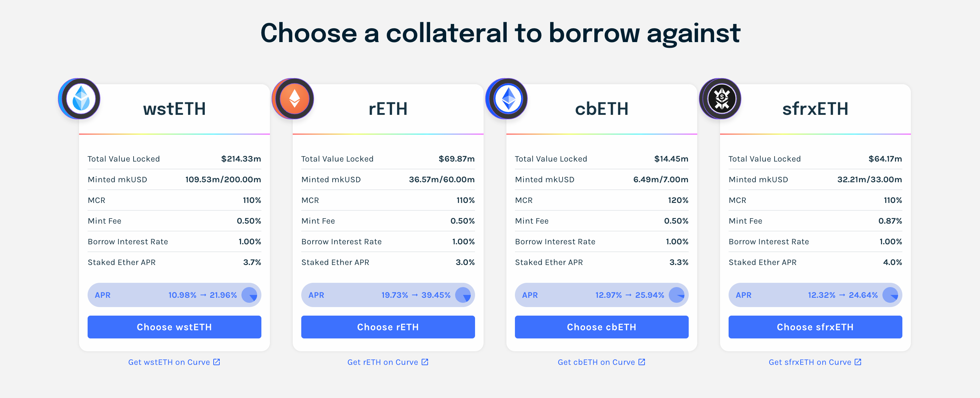Click the cbETH token logo icon
The image size is (980, 398).
coord(507,99)
